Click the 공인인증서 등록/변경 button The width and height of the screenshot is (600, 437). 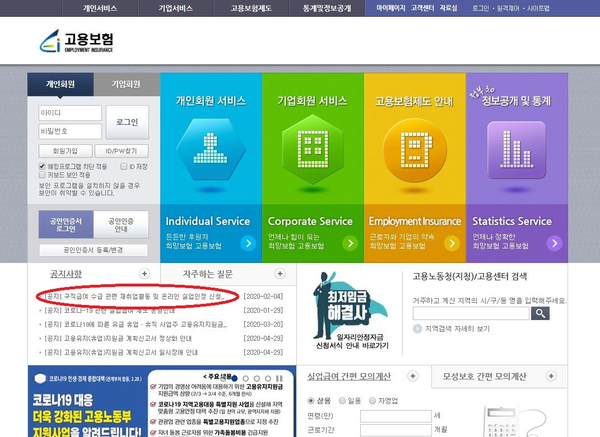point(93,250)
